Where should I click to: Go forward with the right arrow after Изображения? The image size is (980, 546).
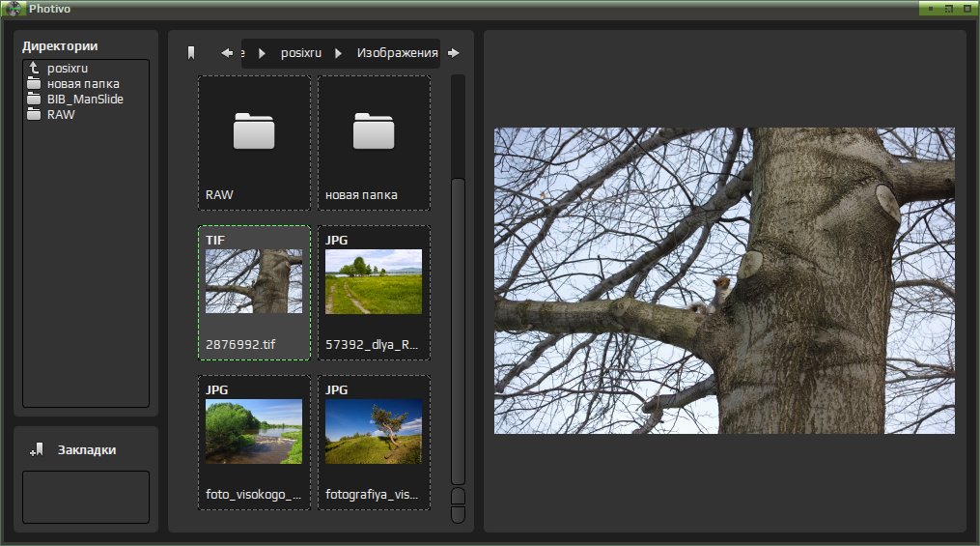click(454, 53)
